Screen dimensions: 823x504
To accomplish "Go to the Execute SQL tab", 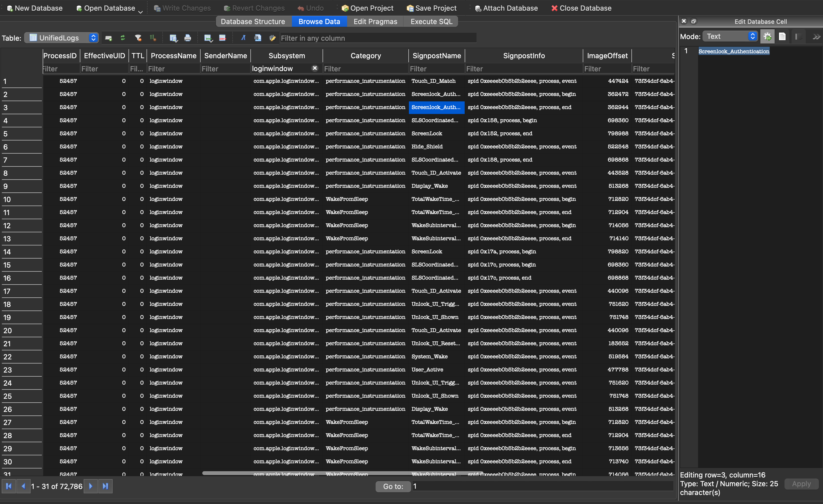I will point(431,22).
